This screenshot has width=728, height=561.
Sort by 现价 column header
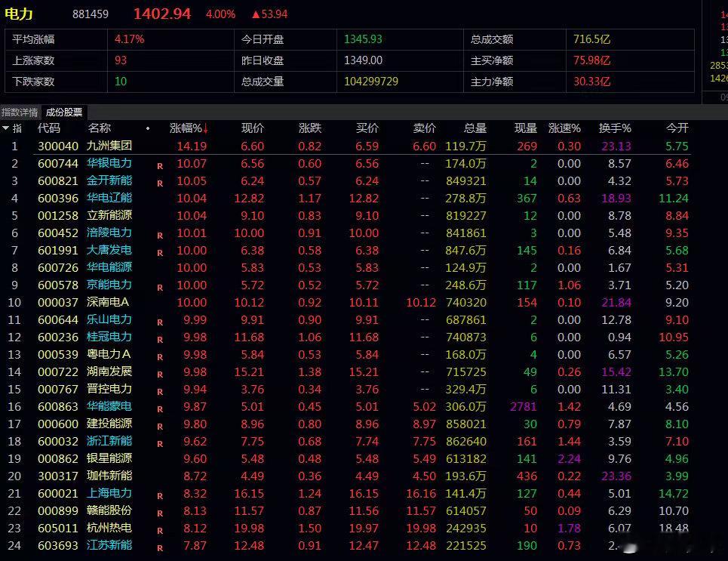[253, 128]
